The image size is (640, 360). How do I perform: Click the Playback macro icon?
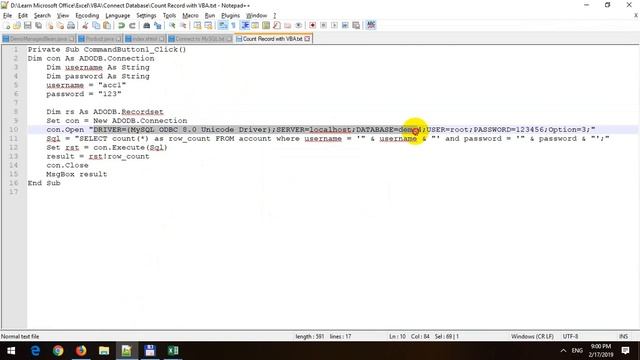click(x=334, y=25)
